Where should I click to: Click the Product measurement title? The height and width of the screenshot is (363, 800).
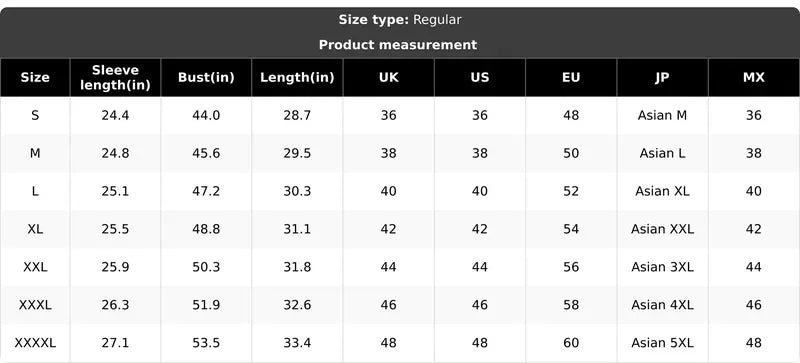click(x=398, y=45)
